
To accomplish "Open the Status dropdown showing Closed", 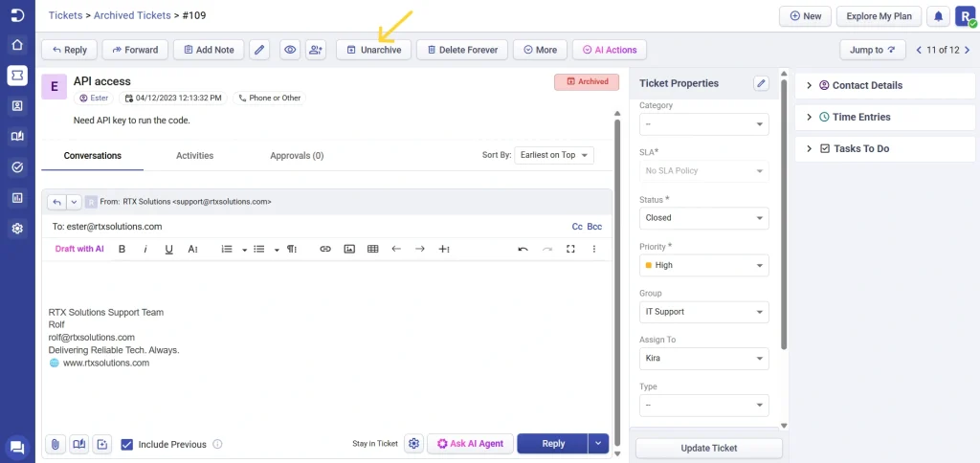I will coord(703,218).
